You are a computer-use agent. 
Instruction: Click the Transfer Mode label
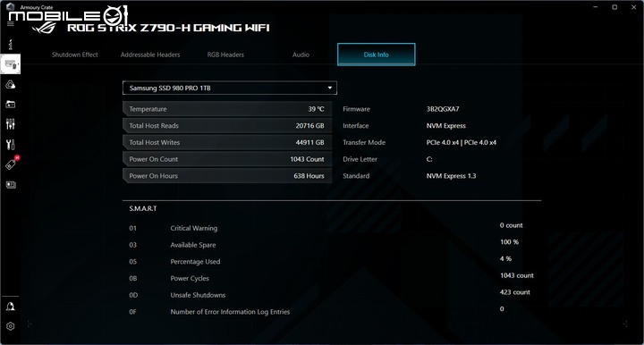coord(364,142)
